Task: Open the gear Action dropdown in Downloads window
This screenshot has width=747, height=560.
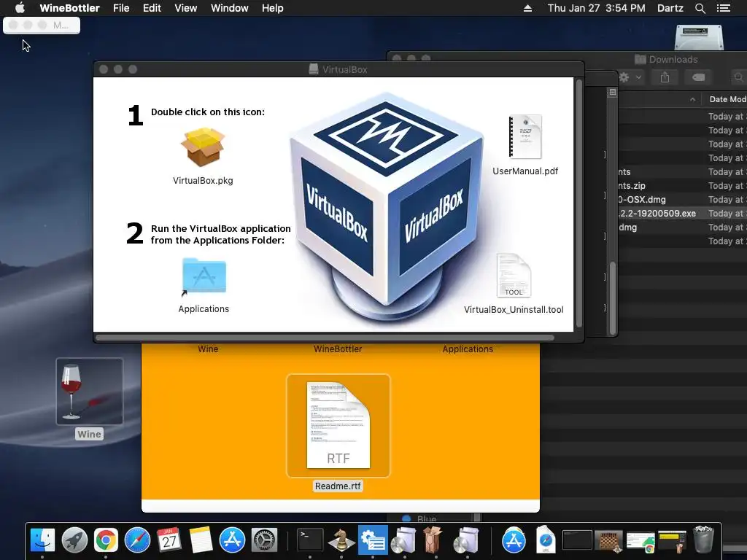Action: [630, 77]
